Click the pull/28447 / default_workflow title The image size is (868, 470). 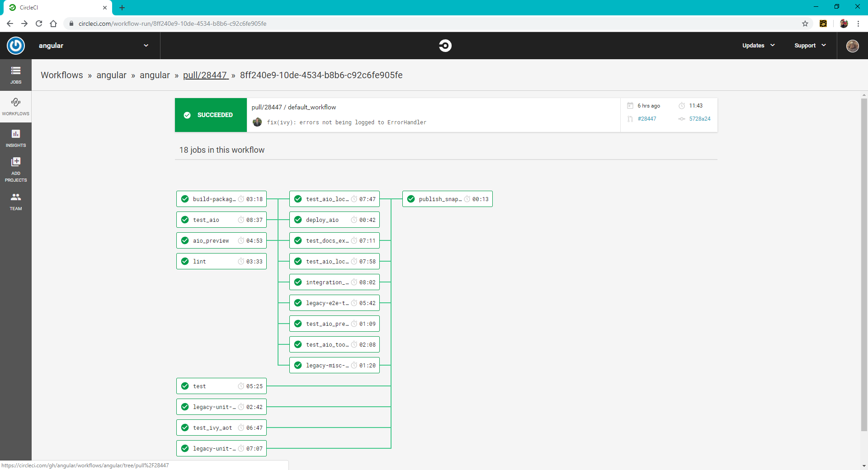tap(294, 107)
